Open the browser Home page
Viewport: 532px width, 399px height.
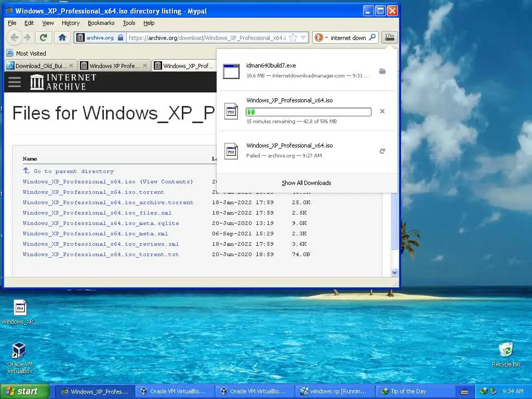pos(62,37)
